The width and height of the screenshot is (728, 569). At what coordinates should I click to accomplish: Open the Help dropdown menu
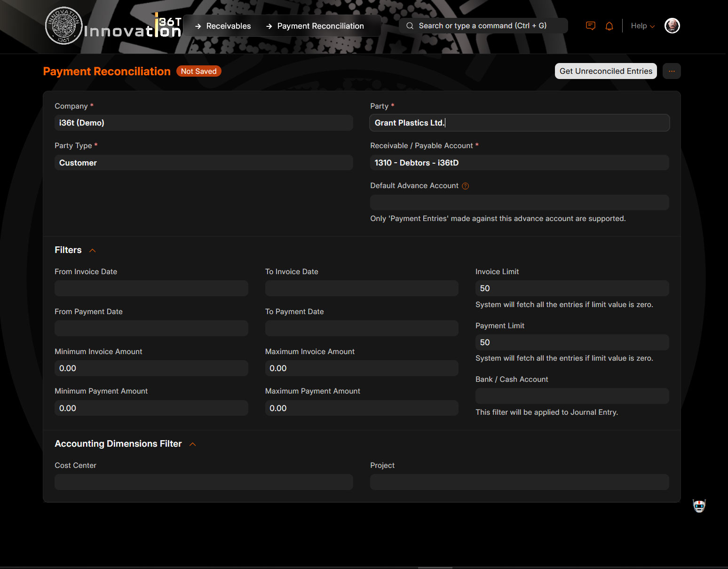tap(642, 26)
